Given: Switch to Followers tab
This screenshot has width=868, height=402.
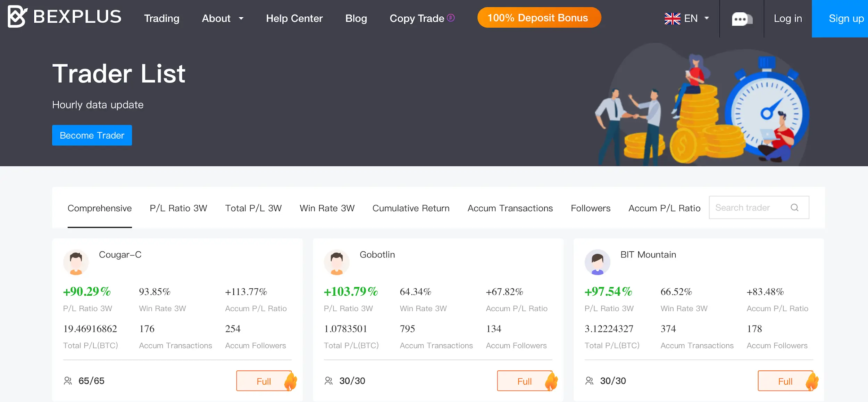Looking at the screenshot, I should click(590, 208).
